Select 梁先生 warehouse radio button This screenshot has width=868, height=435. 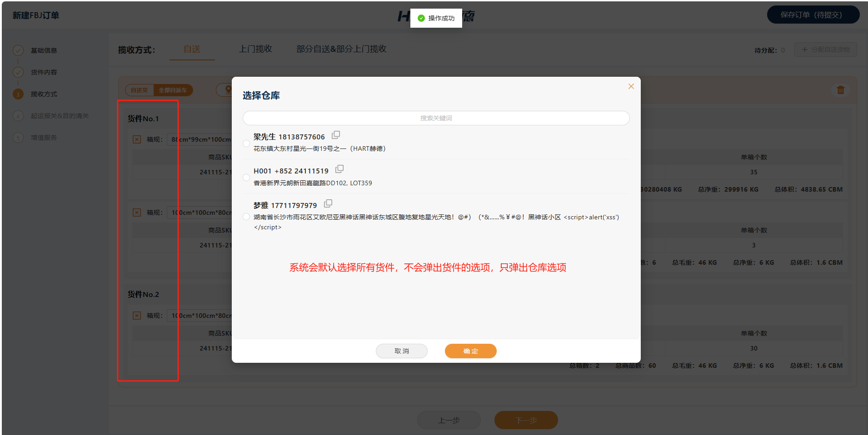[246, 143]
